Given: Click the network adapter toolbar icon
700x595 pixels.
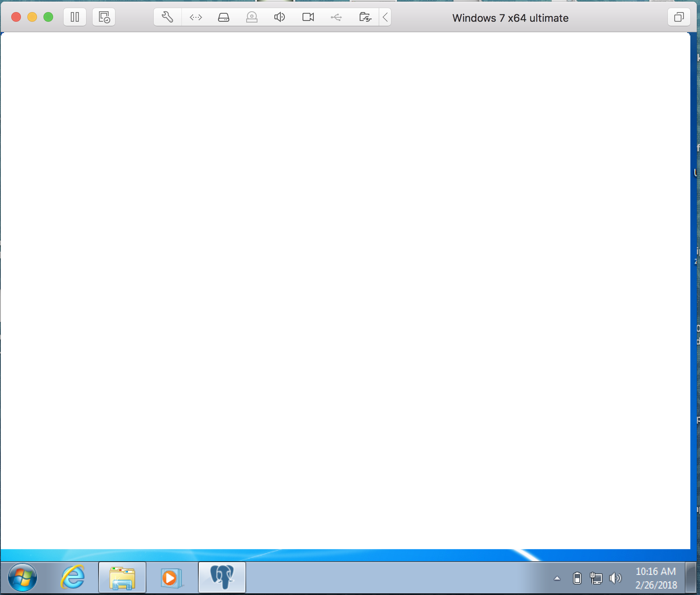Looking at the screenshot, I should click(196, 17).
